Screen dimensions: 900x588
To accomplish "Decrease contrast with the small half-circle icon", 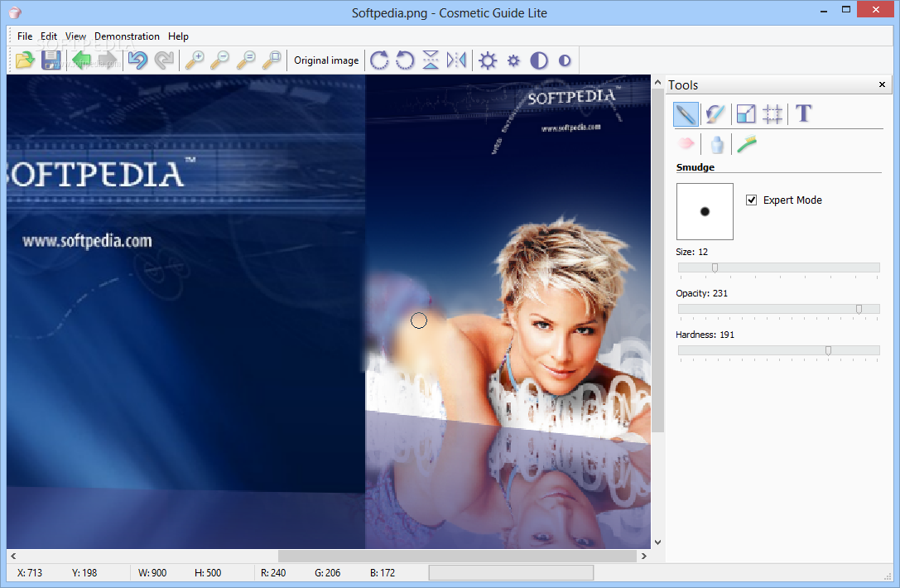I will point(565,60).
